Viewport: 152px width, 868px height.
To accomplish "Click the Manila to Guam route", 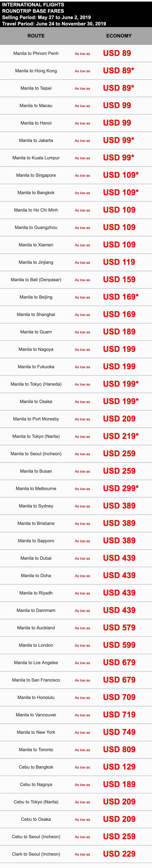I will click(x=36, y=332).
